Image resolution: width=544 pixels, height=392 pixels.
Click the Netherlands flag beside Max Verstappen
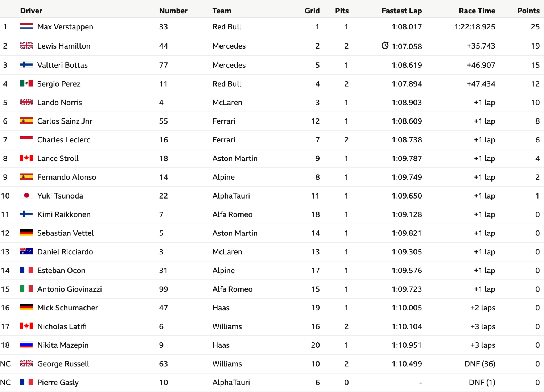tap(26, 26)
